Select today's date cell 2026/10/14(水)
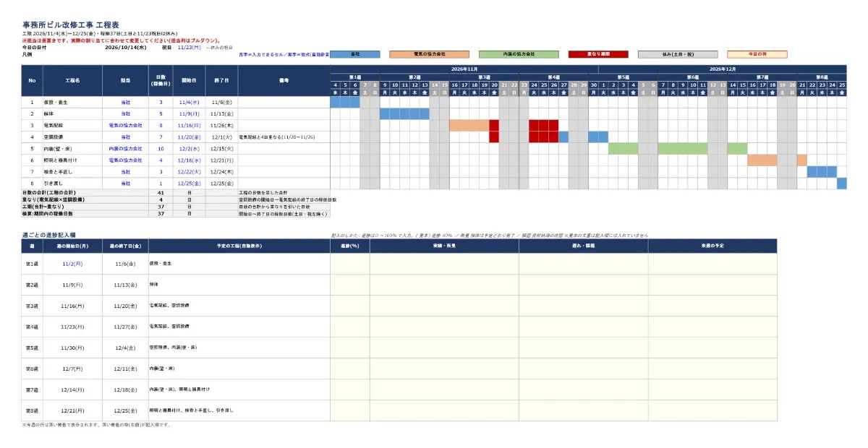 pos(126,48)
